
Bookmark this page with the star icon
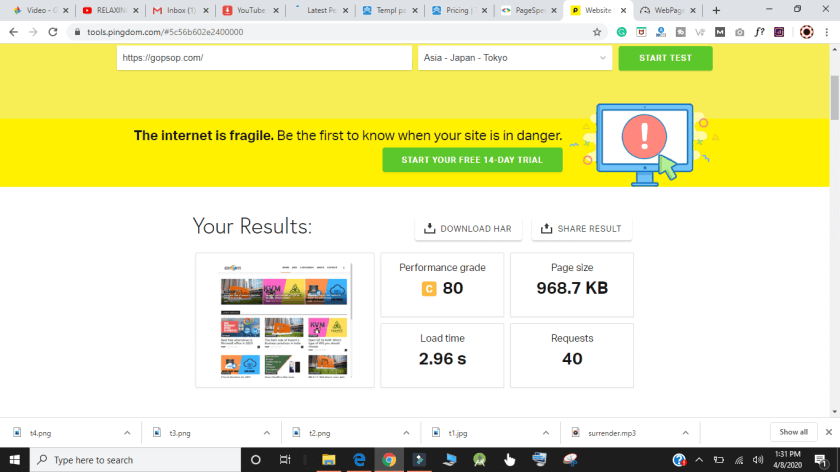[597, 32]
